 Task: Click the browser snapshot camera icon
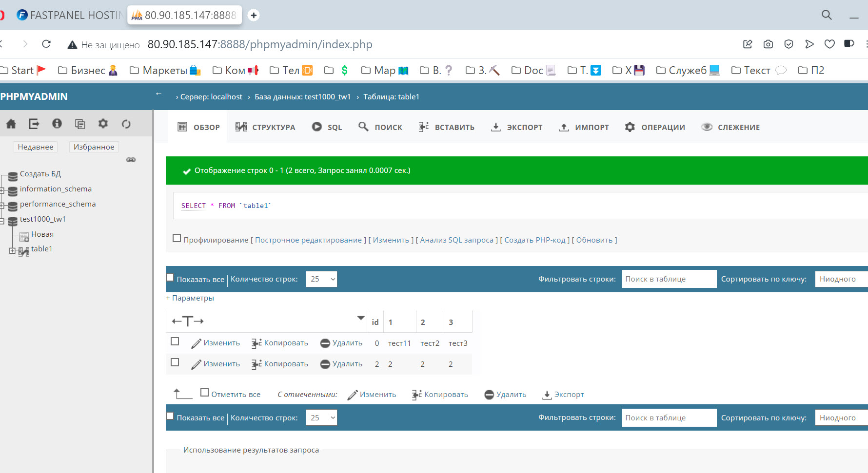[768, 44]
